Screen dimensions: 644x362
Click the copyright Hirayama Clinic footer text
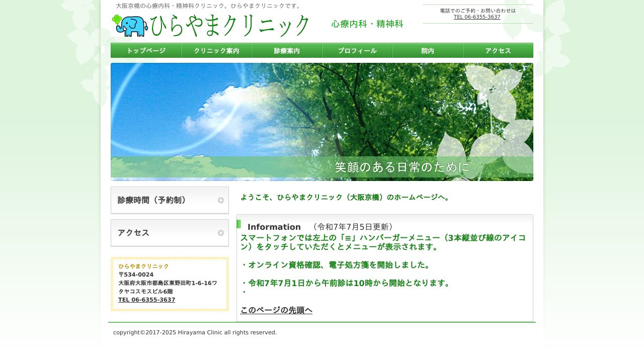click(195, 332)
